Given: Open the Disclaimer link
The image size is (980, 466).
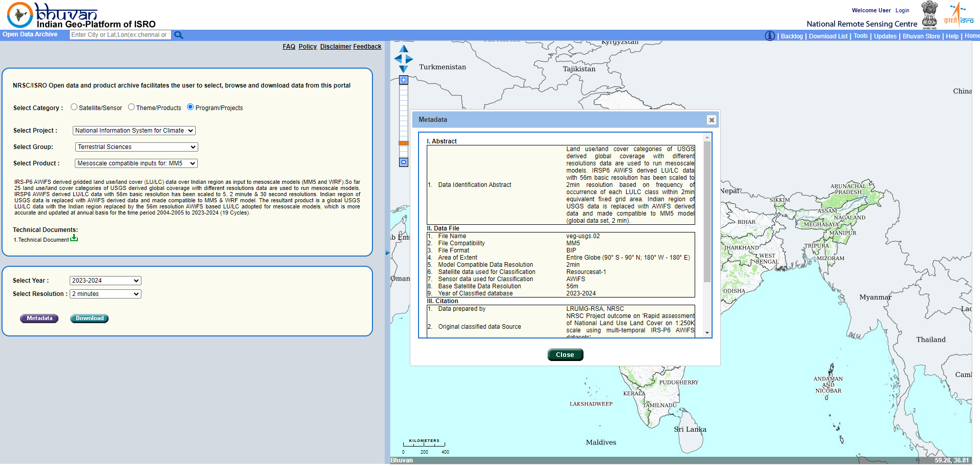Looking at the screenshot, I should point(336,47).
